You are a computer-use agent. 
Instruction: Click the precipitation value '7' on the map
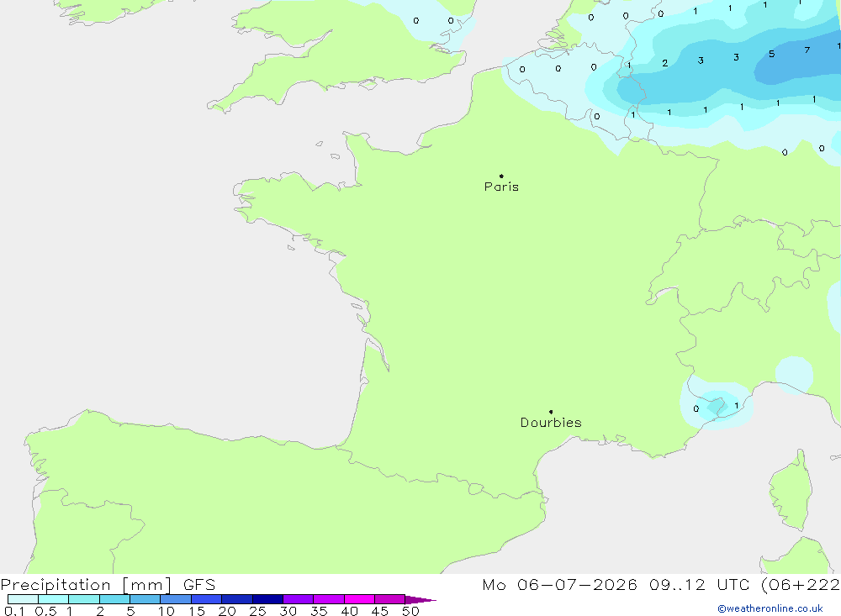click(807, 50)
